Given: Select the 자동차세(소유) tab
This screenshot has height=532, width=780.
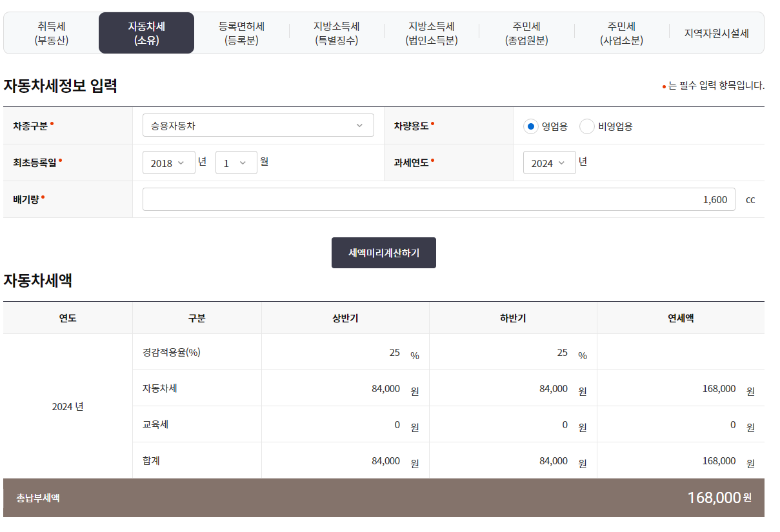Looking at the screenshot, I should (146, 33).
